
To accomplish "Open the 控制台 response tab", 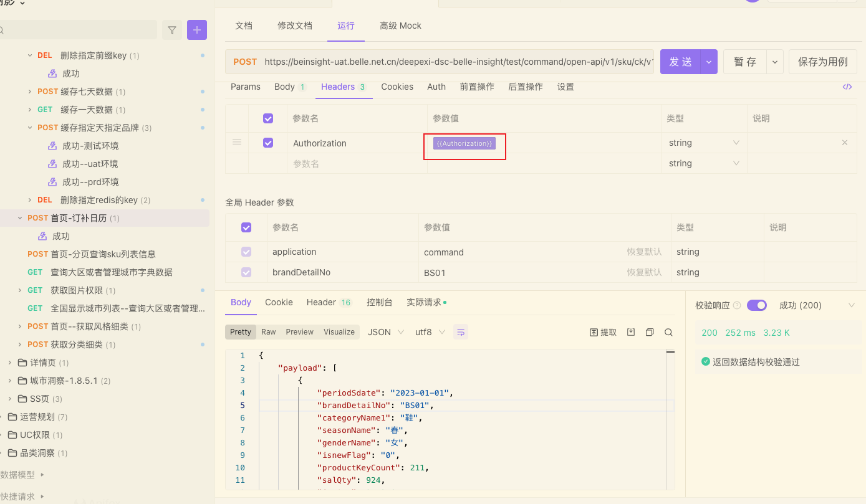I will 380,302.
